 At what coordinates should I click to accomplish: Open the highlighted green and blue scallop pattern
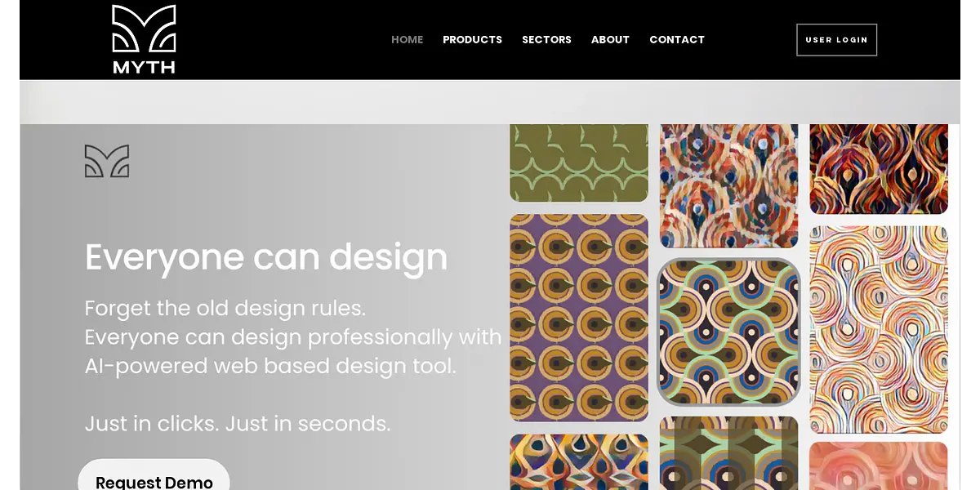[x=728, y=332]
